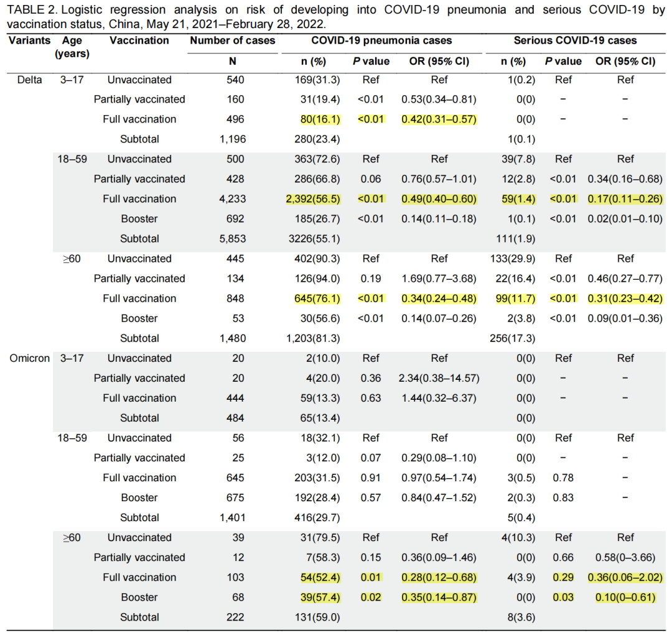Select the "Number of cases" header
This screenshot has width=672, height=633.
coord(232,41)
